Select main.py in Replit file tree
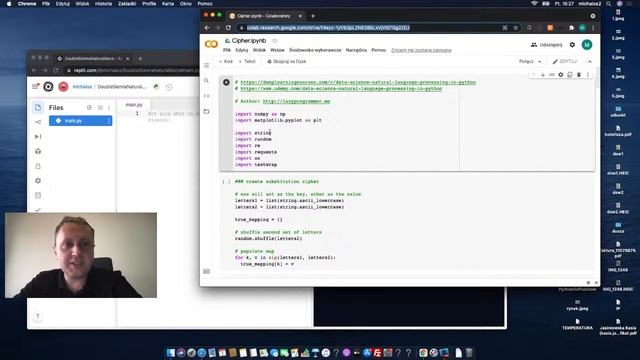Viewport: 640px width, 360px height. tap(80, 121)
